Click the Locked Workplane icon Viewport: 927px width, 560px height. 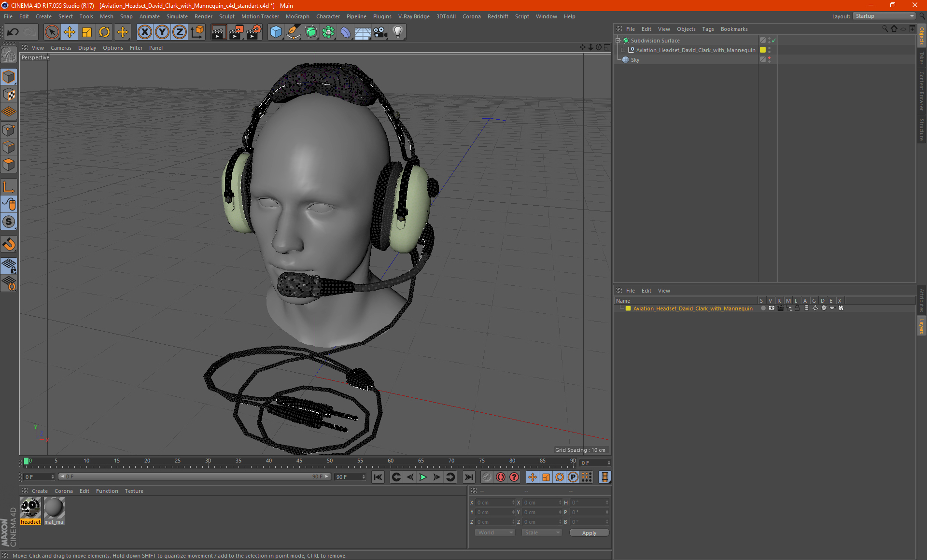[x=9, y=266]
